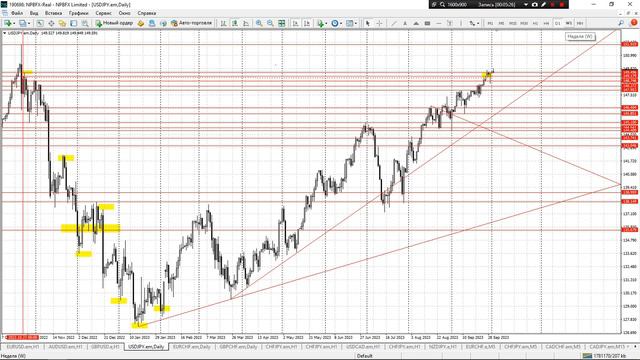
Task: Click the Новый ордер button
Action: (114, 23)
